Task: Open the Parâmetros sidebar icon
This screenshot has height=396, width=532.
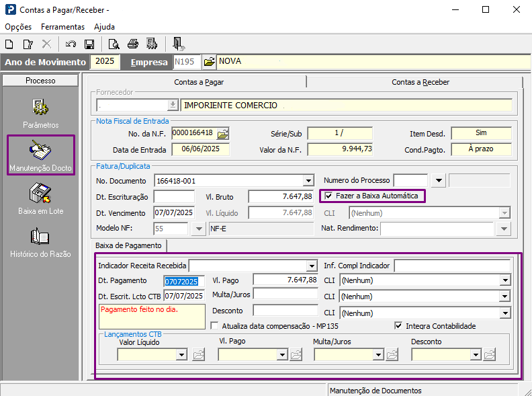Action: pyautogui.click(x=40, y=108)
